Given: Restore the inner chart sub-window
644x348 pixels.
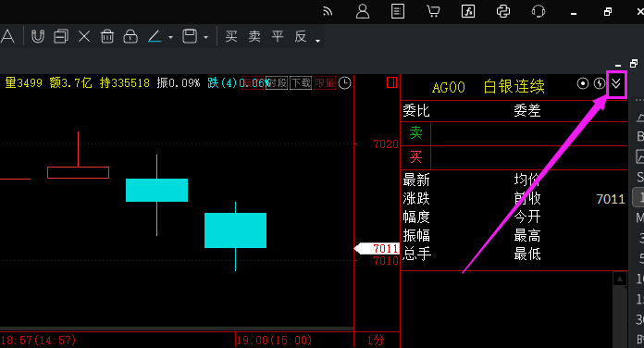Looking at the screenshot, I should tap(634, 64).
